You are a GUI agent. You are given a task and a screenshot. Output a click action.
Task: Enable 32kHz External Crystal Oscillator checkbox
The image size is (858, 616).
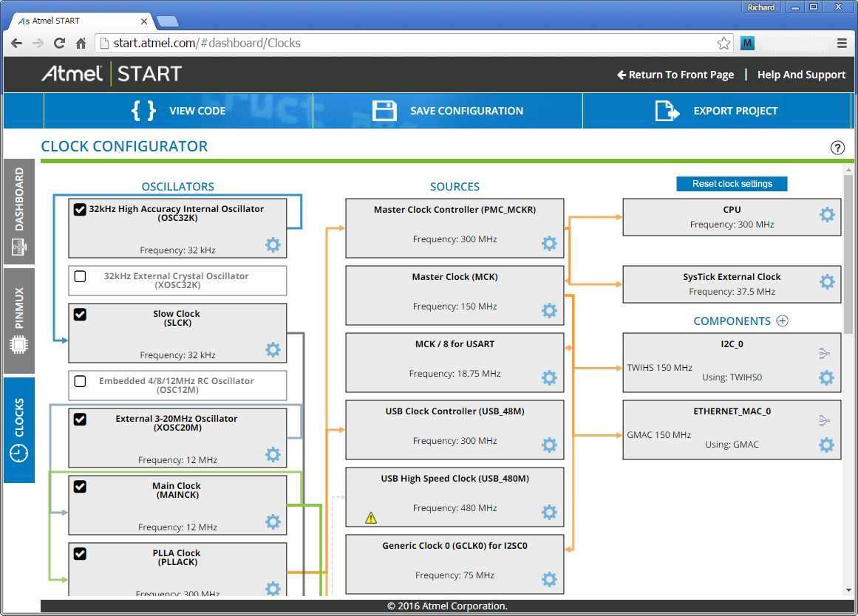80,276
